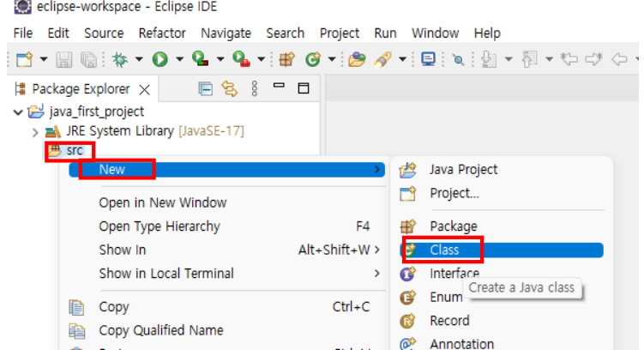Image resolution: width=644 pixels, height=350 pixels.
Task: Open the New Java Class dropdown arrow
Action: click(332, 59)
